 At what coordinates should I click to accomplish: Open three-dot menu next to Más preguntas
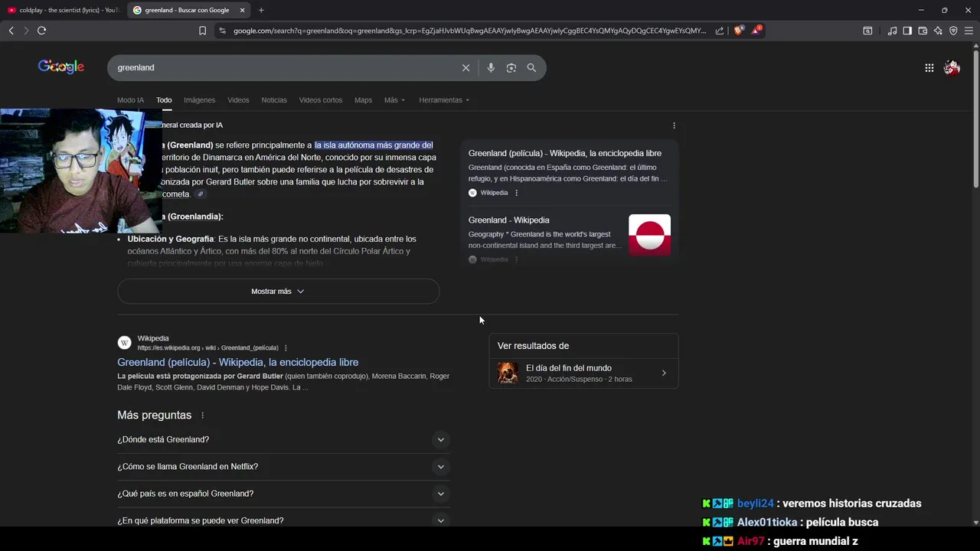tap(203, 416)
